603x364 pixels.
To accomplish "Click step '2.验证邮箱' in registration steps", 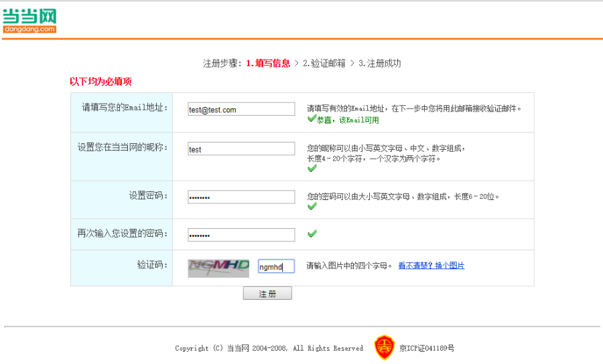I will [x=324, y=64].
